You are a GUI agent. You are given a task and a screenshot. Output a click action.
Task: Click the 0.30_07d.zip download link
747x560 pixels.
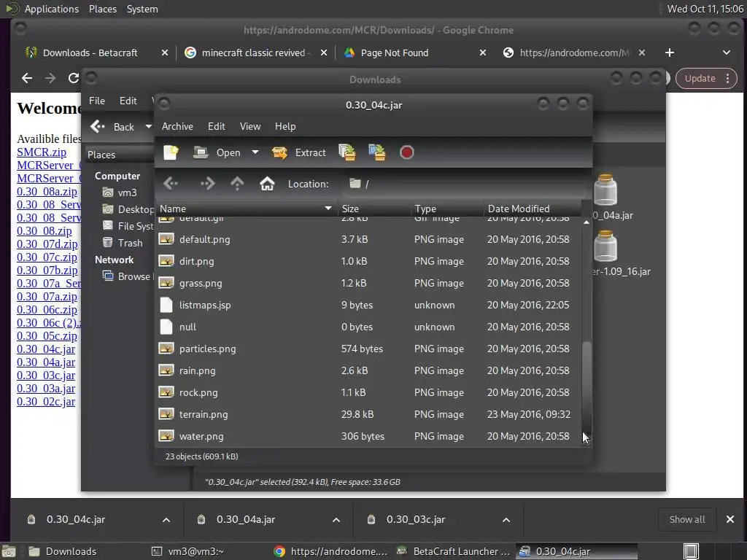click(47, 244)
